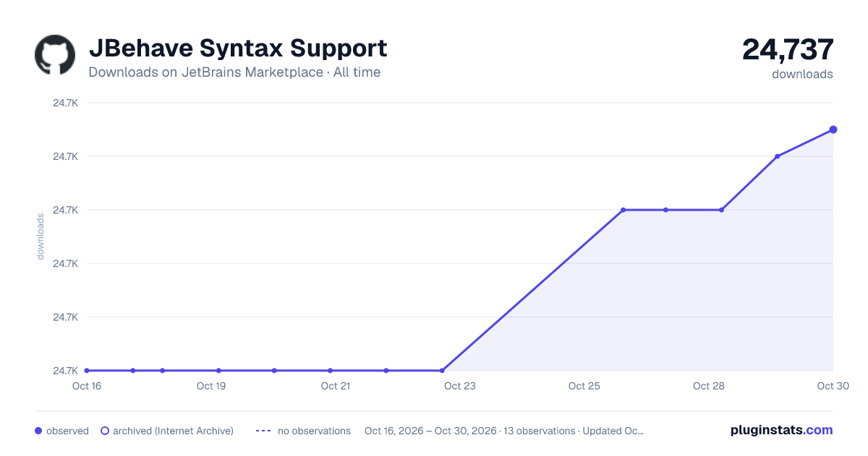This screenshot has width=868, height=456.
Task: Click the 'Oct 25' axis label
Action: tap(584, 386)
